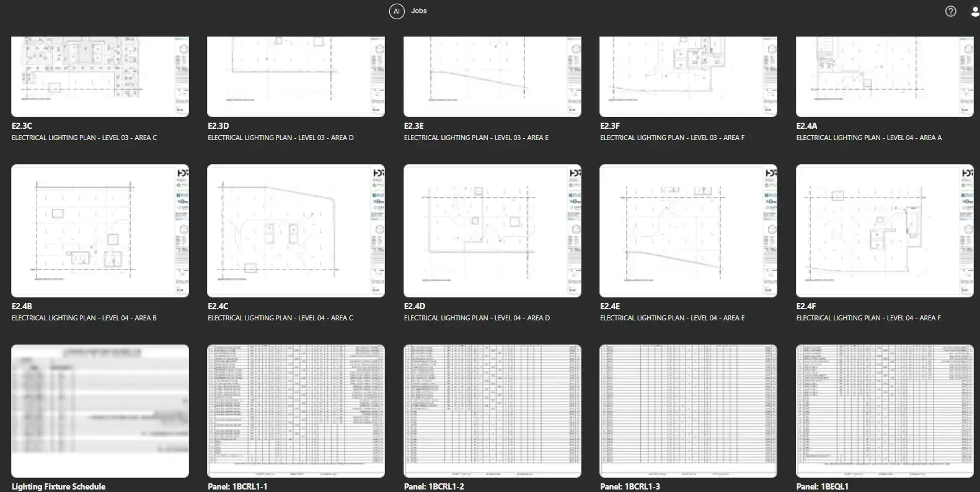Open the E2.3C Area C sheet thumbnail
This screenshot has height=492, width=980.
click(x=100, y=76)
